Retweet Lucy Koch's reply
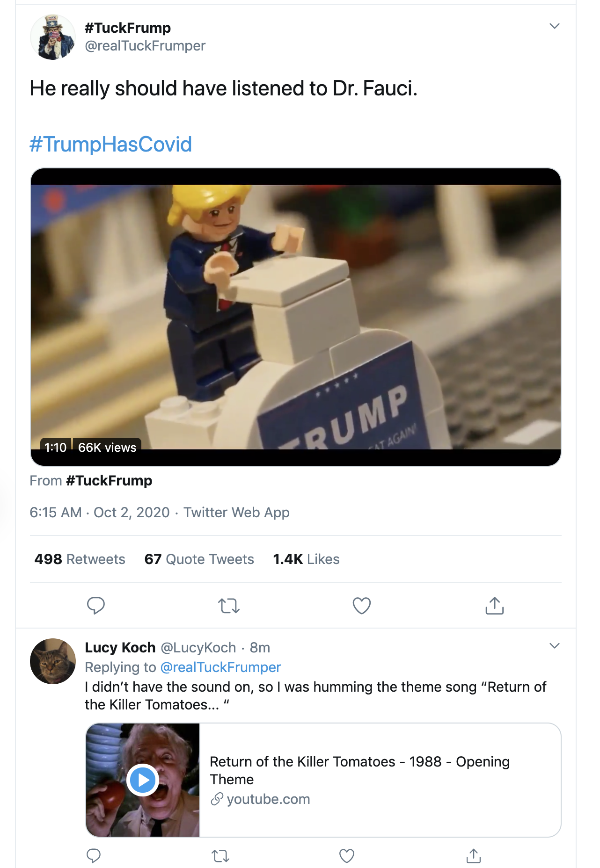The image size is (600, 868). (220, 856)
